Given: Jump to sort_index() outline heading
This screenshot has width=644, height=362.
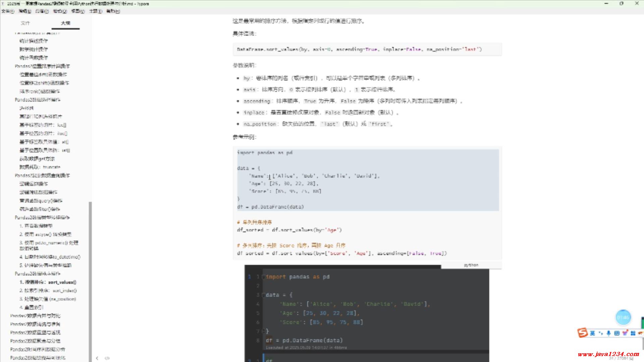Looking at the screenshot, I should (48, 291).
